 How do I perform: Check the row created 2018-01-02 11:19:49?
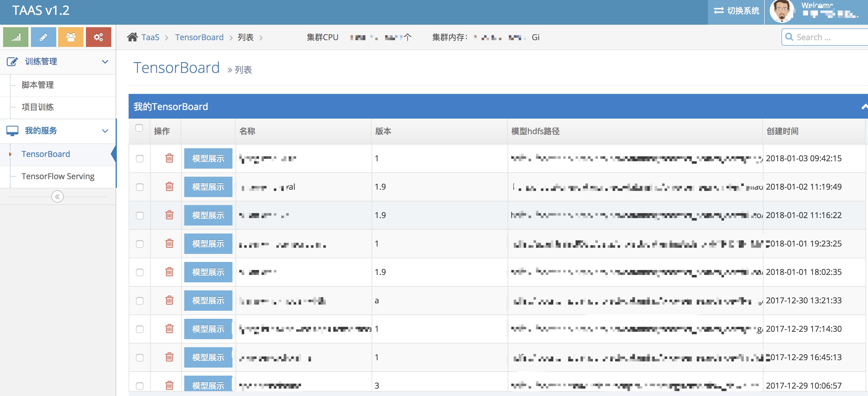pos(139,187)
